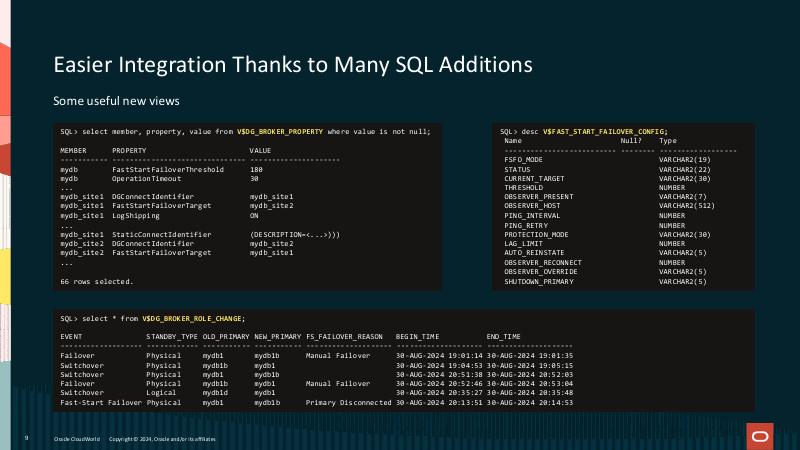Click end time 30-AUG-2024 19:05:15

click(530, 366)
